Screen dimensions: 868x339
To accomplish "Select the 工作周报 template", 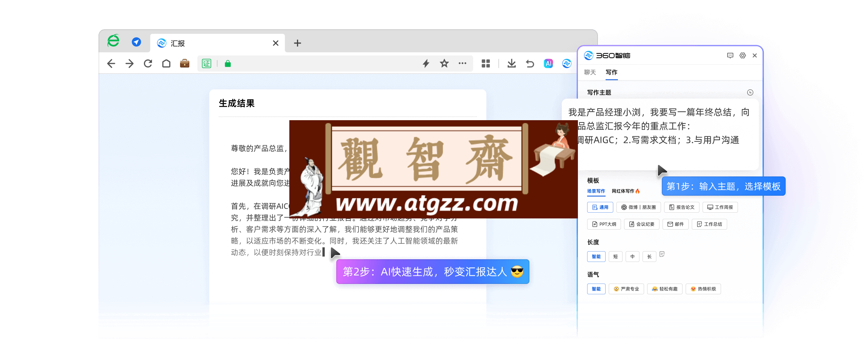I will tap(720, 207).
